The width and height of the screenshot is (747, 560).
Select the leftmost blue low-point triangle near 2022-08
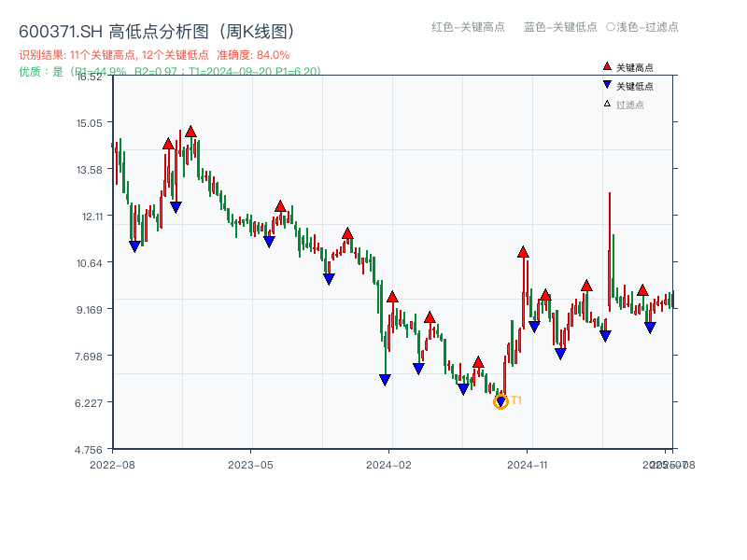point(135,245)
